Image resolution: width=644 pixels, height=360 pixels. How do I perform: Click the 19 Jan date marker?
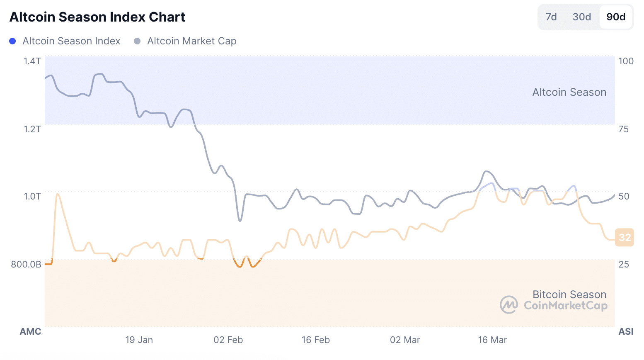point(139,340)
